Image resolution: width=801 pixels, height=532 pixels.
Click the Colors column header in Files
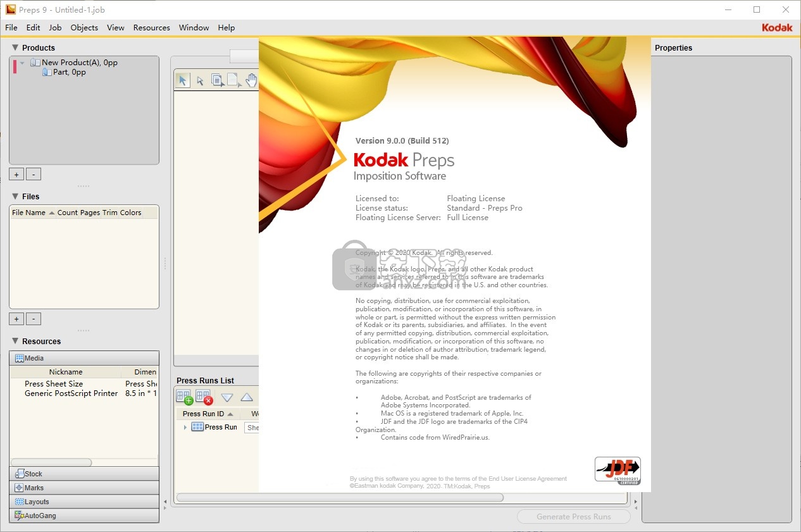pyautogui.click(x=130, y=213)
